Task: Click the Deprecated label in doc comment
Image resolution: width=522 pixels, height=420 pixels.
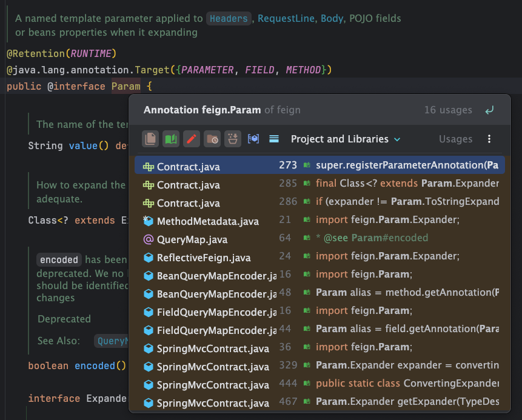Action: point(64,319)
